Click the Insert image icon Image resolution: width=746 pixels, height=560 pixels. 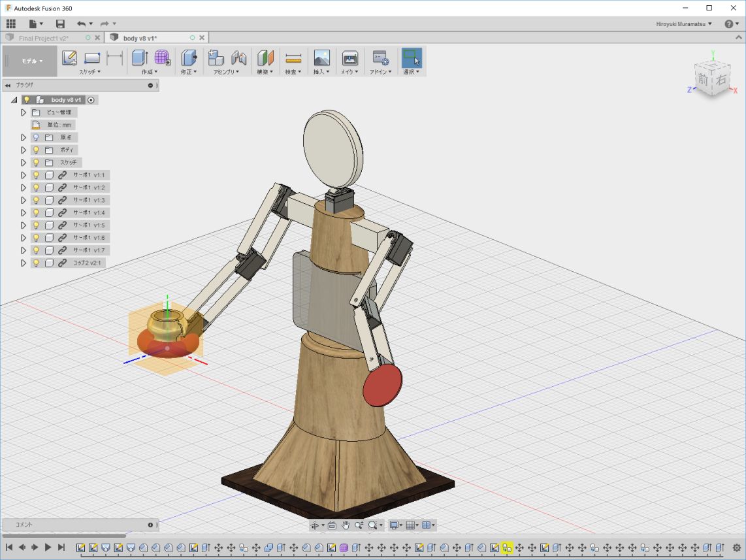[x=321, y=58]
